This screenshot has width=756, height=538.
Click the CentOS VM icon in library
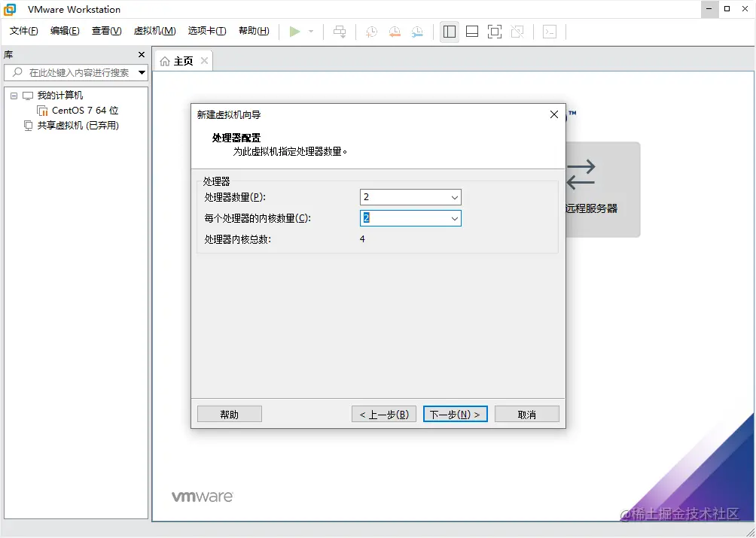pos(42,111)
